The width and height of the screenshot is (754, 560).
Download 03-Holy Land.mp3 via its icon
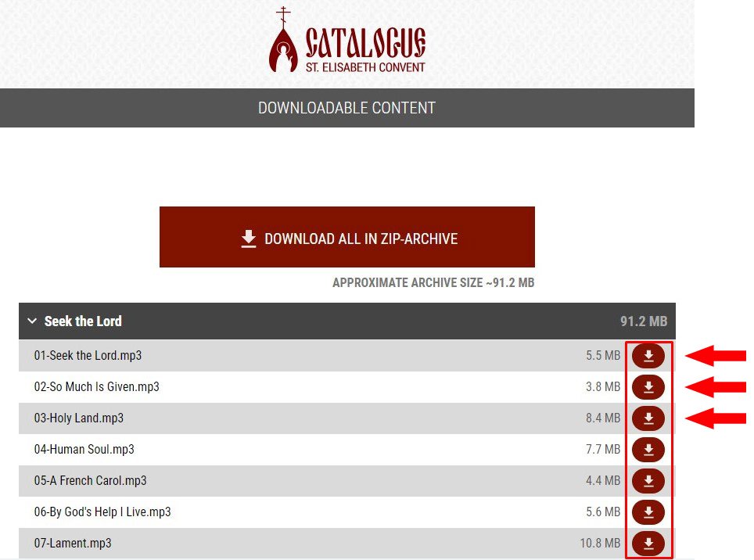coord(648,418)
